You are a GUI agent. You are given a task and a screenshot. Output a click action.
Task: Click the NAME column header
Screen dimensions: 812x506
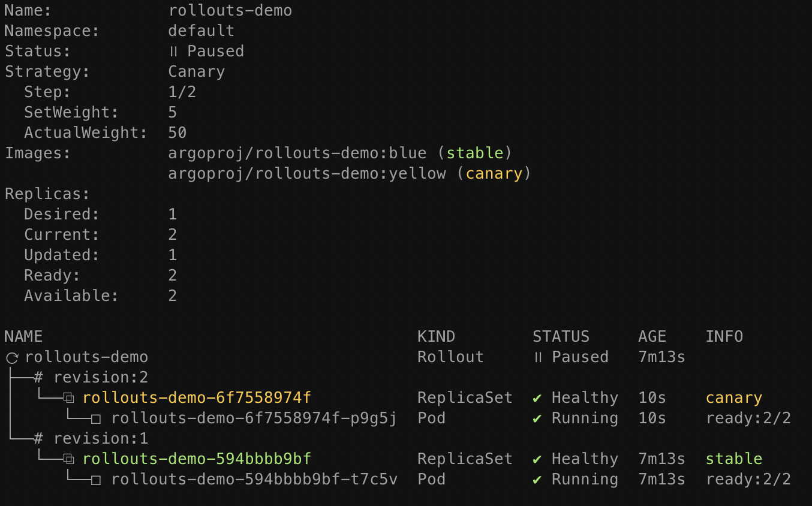coord(24,337)
